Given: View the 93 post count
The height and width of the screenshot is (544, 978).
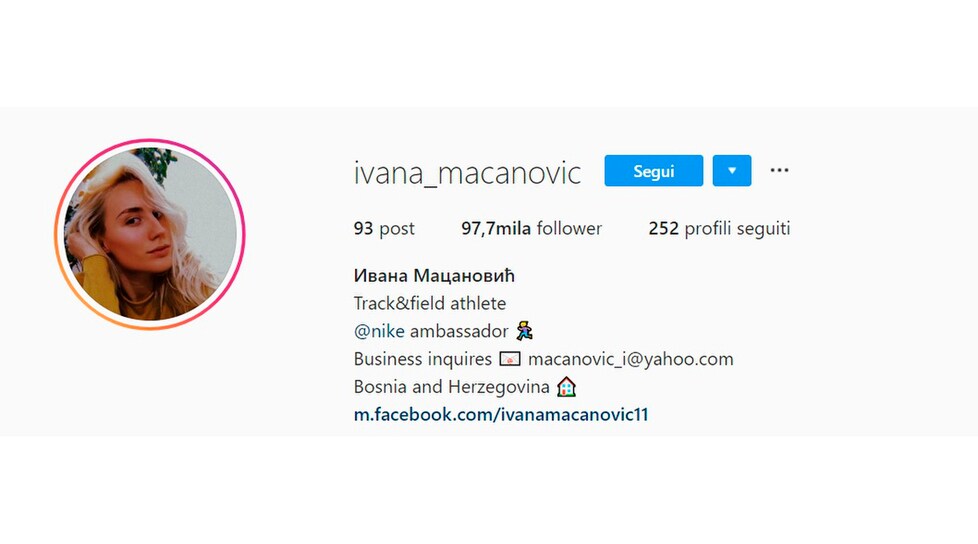Looking at the screenshot, I should pyautogui.click(x=384, y=228).
